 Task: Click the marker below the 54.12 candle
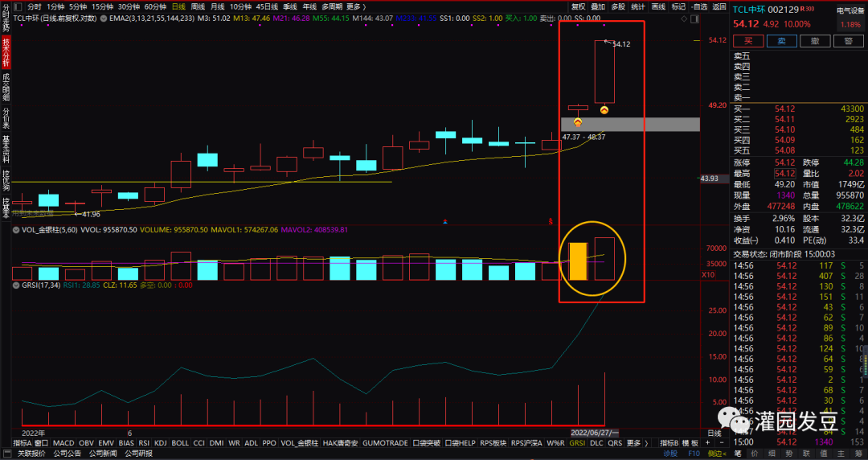pyautogui.click(x=604, y=110)
